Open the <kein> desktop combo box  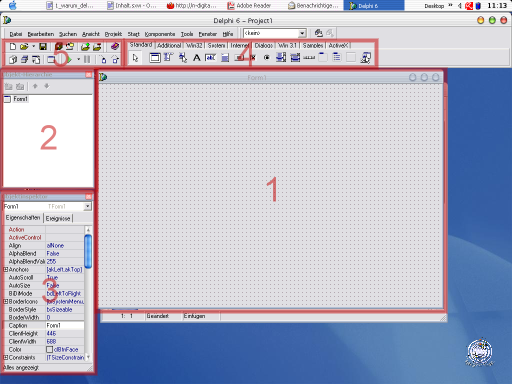(275, 33)
